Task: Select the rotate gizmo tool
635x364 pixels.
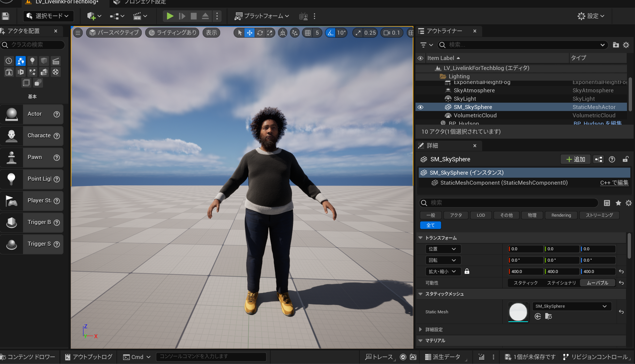Action: (260, 33)
